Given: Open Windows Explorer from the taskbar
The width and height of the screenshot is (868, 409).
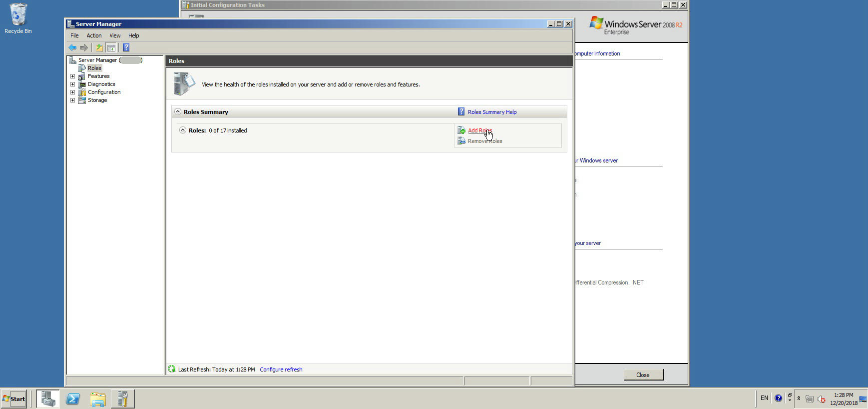Looking at the screenshot, I should pyautogui.click(x=98, y=398).
